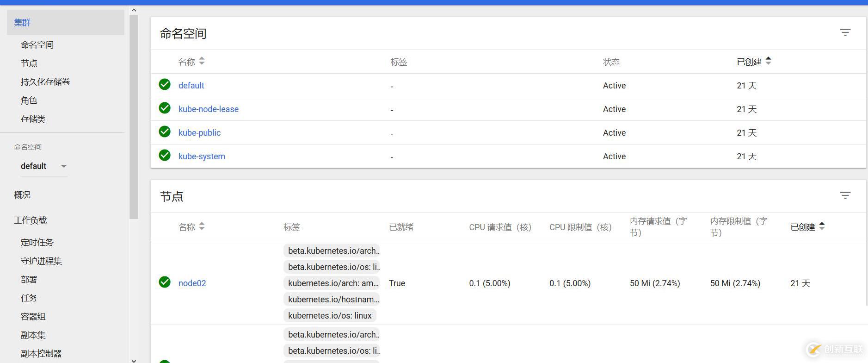Open the kube-public namespace link
This screenshot has width=868, height=363.
click(x=199, y=133)
